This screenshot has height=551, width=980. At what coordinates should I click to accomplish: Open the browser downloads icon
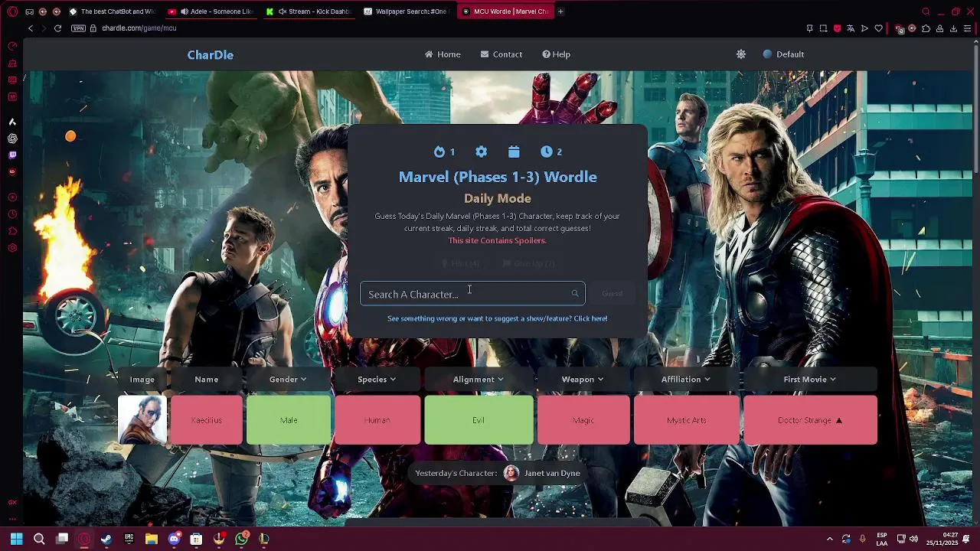[953, 28]
